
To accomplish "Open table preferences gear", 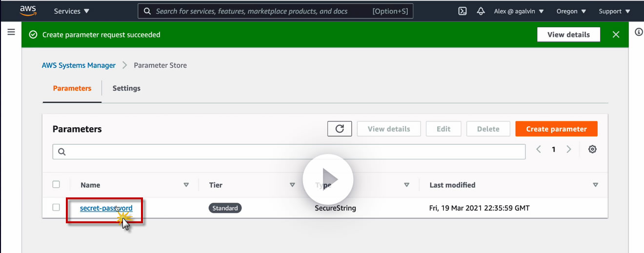I will (x=592, y=149).
